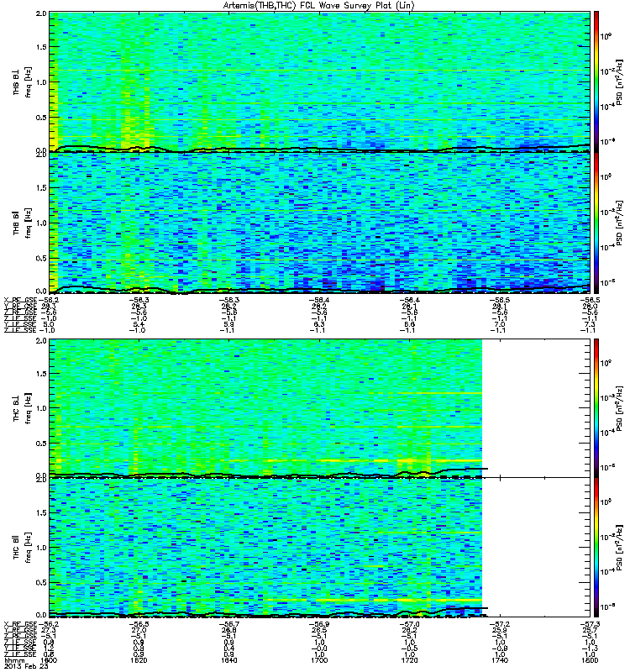Click the THC B∥ freq [Hz] axis label

tap(23, 548)
